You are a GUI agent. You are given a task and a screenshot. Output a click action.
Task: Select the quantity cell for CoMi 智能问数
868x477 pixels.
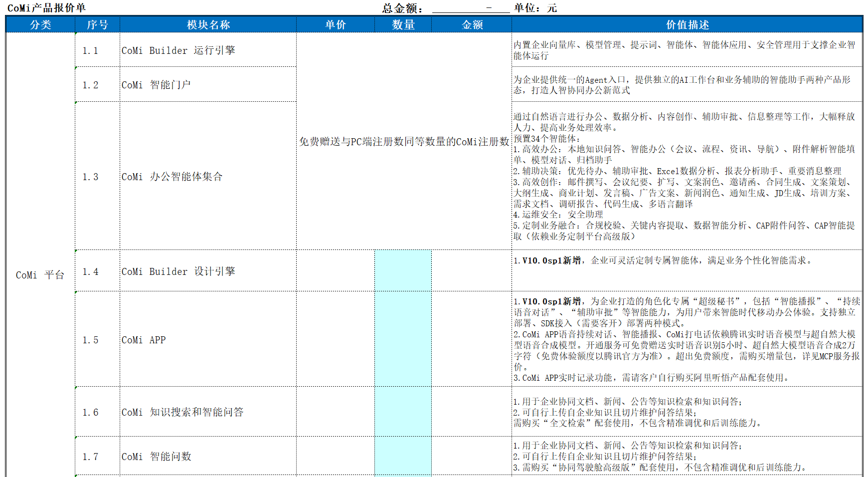pyautogui.click(x=403, y=456)
